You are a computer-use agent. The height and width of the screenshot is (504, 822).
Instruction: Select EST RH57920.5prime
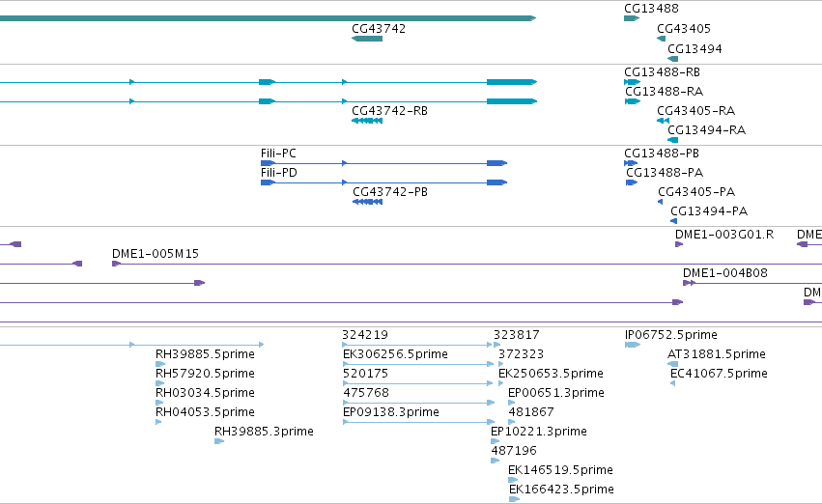(205, 374)
